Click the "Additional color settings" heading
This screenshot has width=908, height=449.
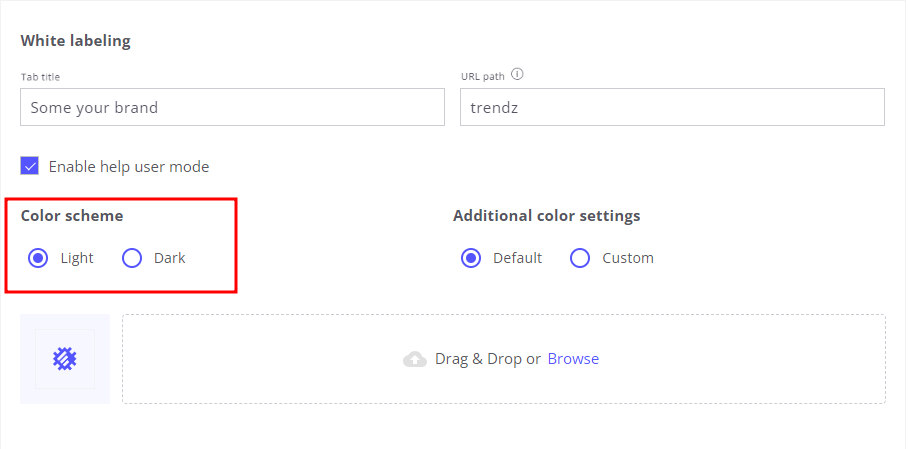[x=546, y=215]
